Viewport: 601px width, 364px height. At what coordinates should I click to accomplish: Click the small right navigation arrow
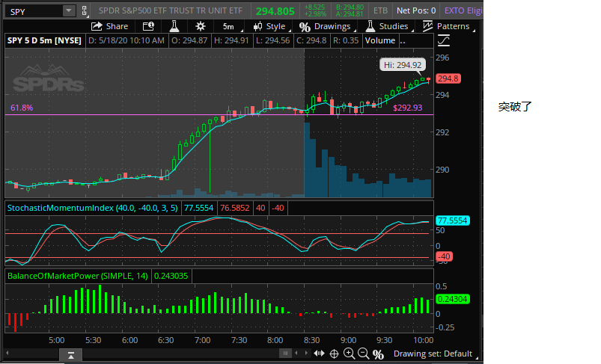coord(306,354)
